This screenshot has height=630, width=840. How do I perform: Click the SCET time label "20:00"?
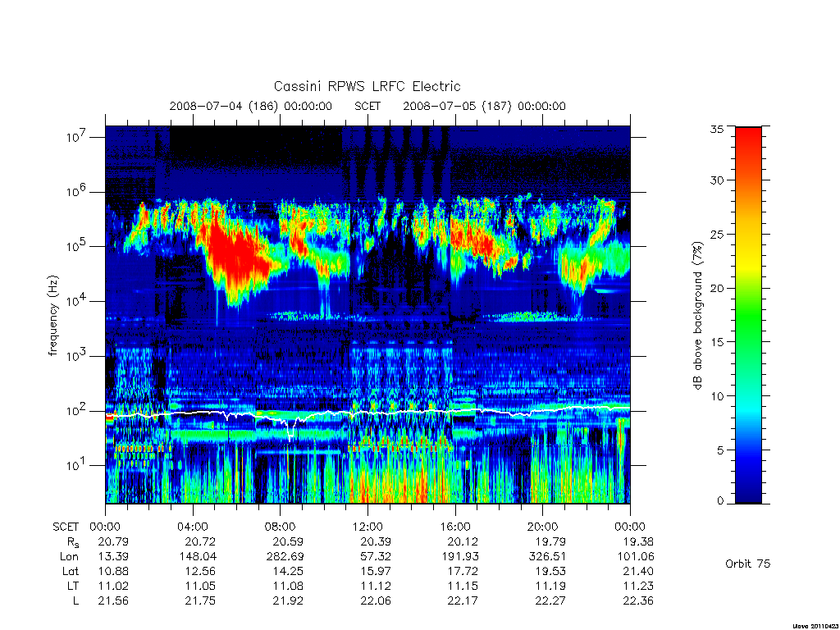coord(542,527)
